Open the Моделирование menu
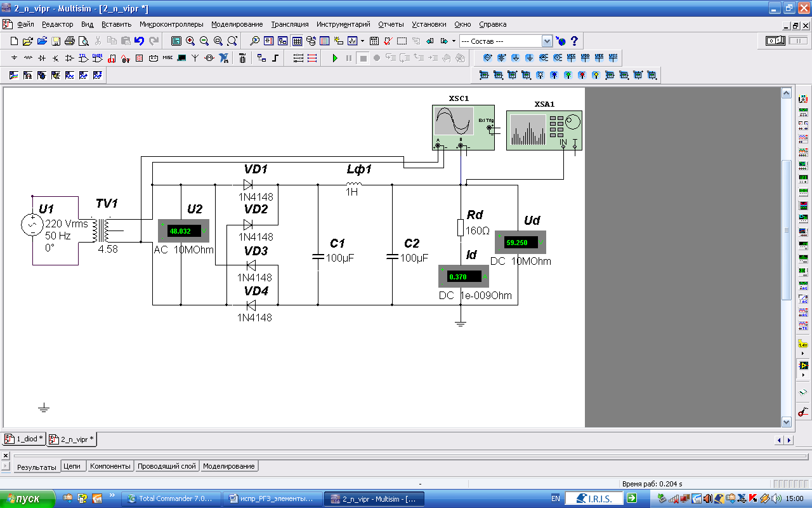 [237, 24]
